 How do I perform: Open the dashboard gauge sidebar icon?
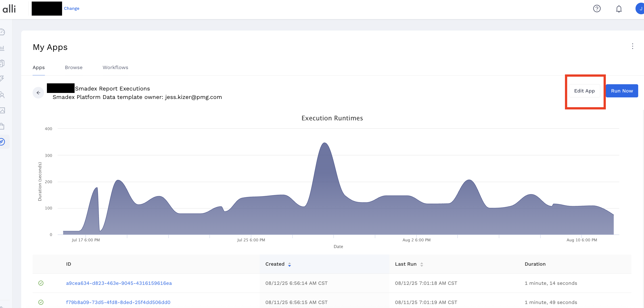(2, 32)
